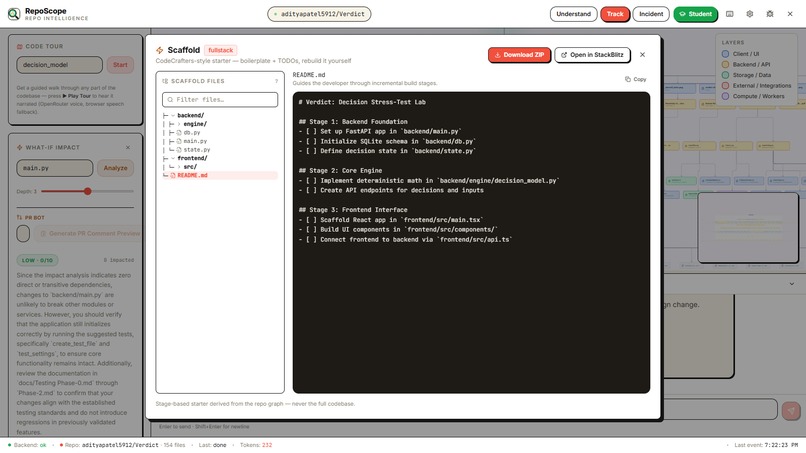Click the graph minimap thumbnail

coord(748,227)
